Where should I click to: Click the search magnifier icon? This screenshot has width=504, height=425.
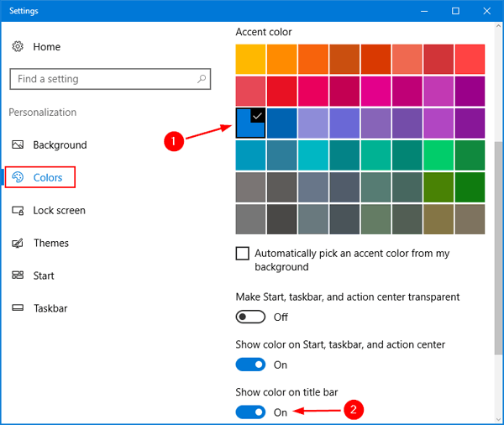pos(202,79)
